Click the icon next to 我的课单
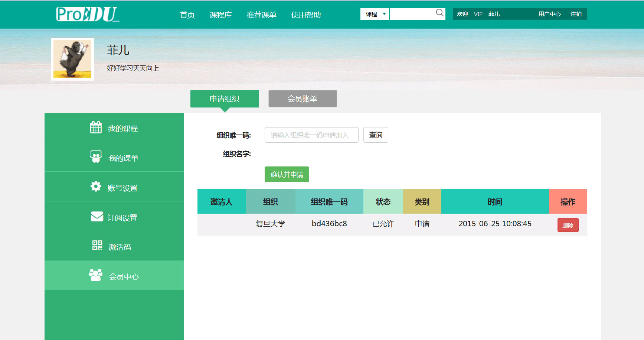The width and height of the screenshot is (644, 340). (x=96, y=157)
